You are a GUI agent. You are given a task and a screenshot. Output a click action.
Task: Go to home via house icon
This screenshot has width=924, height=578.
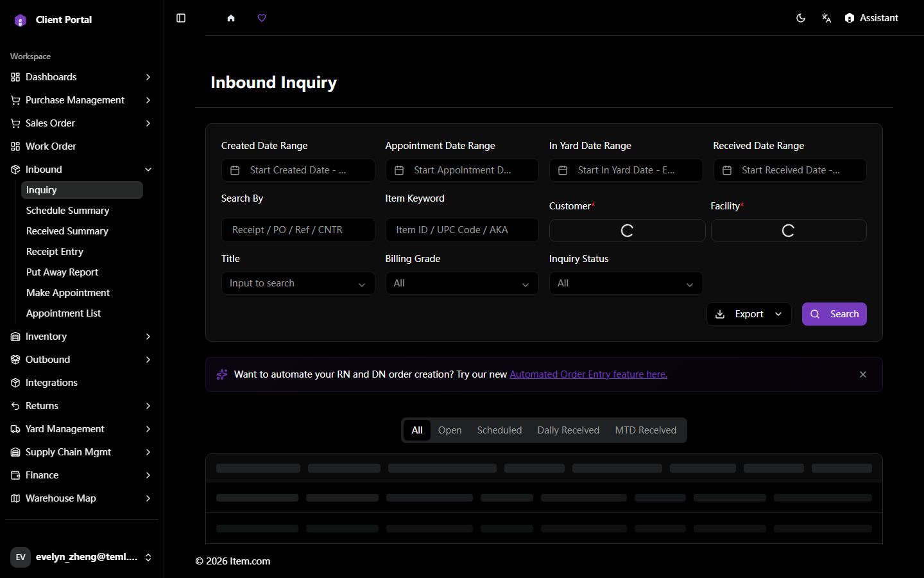click(231, 18)
